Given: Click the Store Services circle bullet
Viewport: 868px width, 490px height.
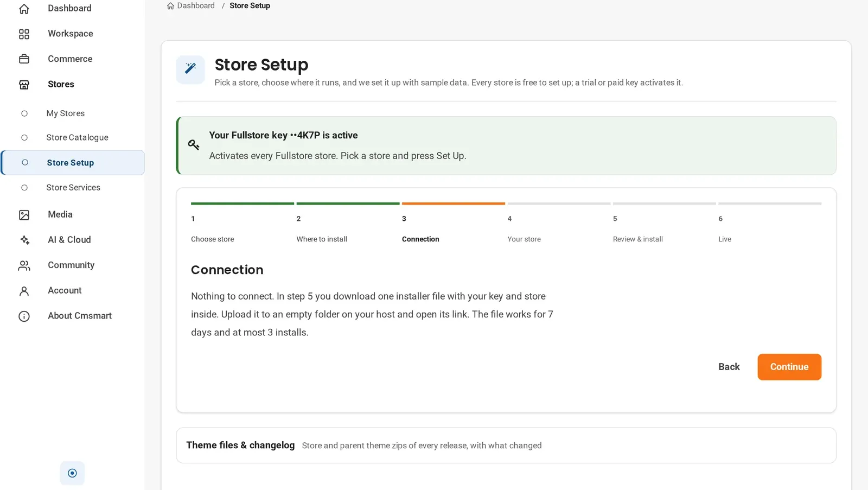Looking at the screenshot, I should pos(24,188).
